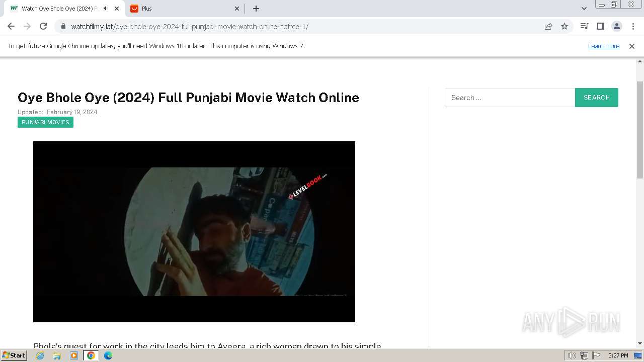Image resolution: width=644 pixels, height=362 pixels.
Task: Open the Learn more link
Action: tap(604, 46)
